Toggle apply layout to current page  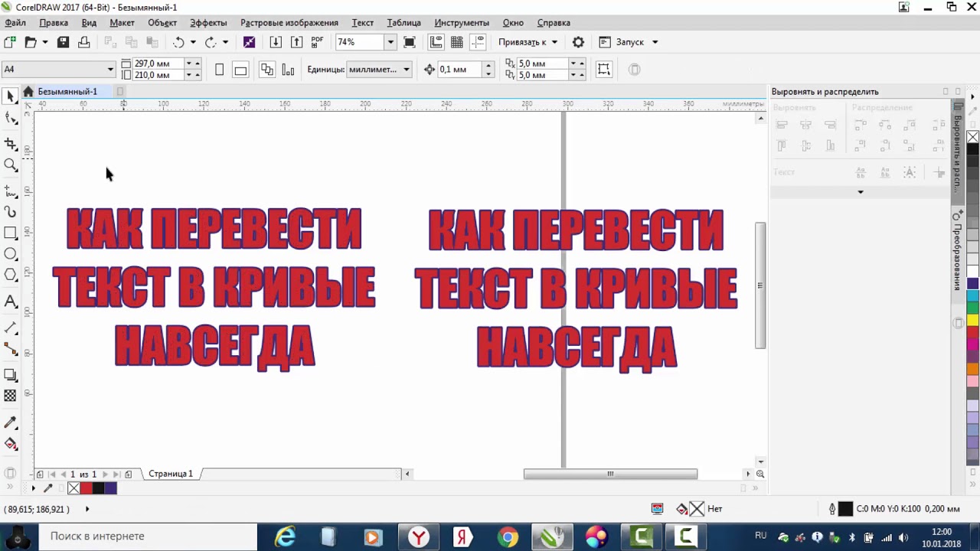[288, 70]
